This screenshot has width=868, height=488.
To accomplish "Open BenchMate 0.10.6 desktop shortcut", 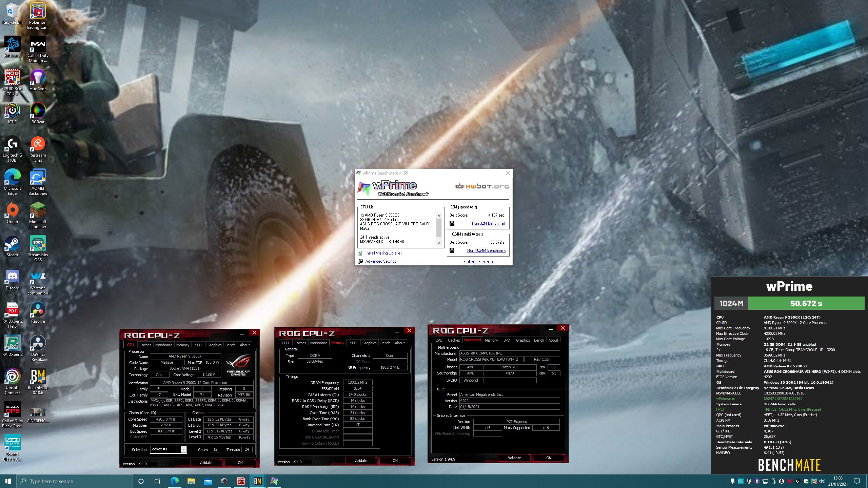I will (x=38, y=381).
